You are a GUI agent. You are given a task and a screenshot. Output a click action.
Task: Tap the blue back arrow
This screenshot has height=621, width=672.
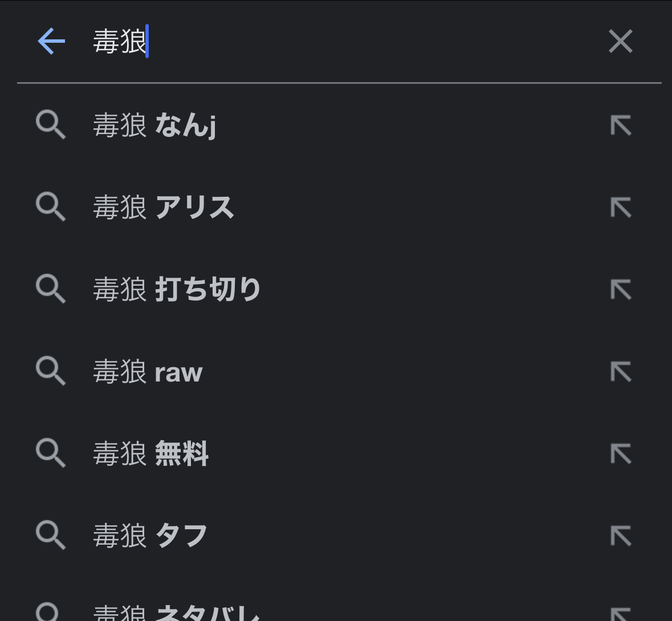pyautogui.click(x=51, y=42)
